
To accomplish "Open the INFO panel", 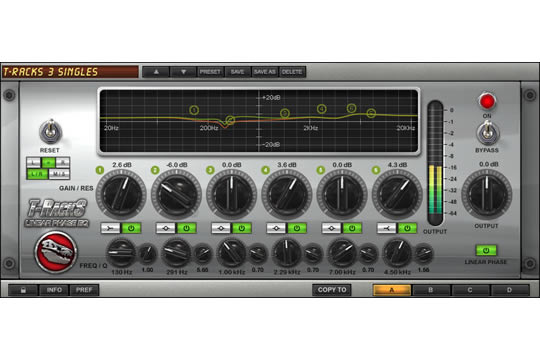I will [54, 290].
